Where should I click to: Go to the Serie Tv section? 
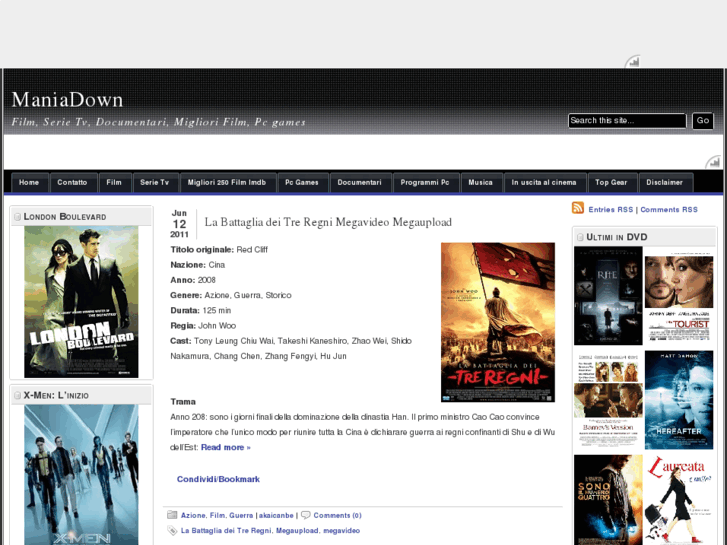[155, 182]
